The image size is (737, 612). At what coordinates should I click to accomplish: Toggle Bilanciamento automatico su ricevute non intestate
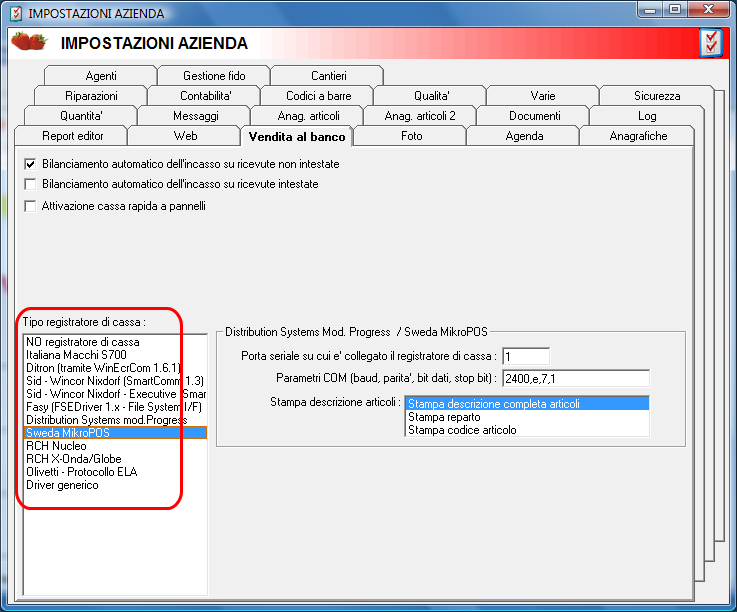click(31, 164)
